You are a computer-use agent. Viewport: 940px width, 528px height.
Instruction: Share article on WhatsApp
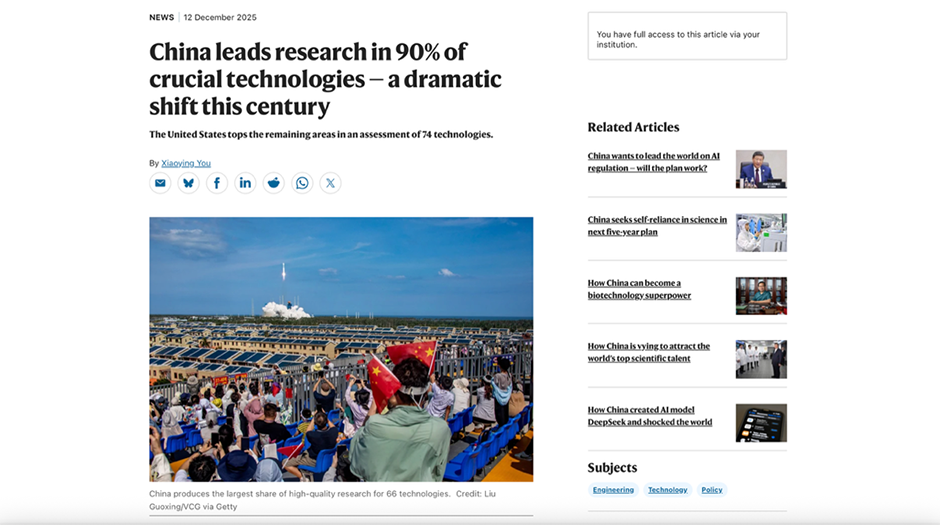(302, 183)
